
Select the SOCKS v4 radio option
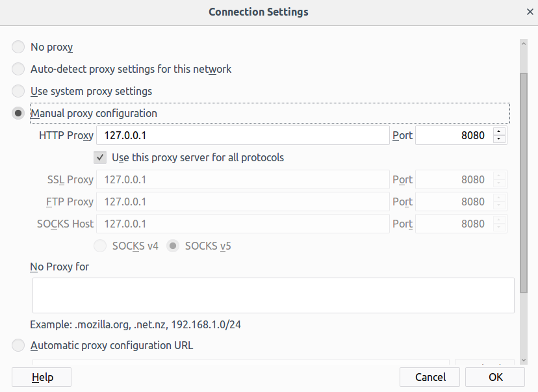(100, 246)
